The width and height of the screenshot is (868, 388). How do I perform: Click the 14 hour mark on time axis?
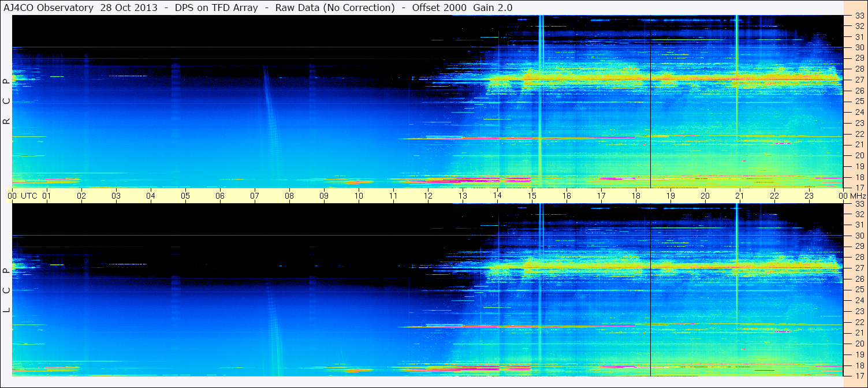(497, 196)
